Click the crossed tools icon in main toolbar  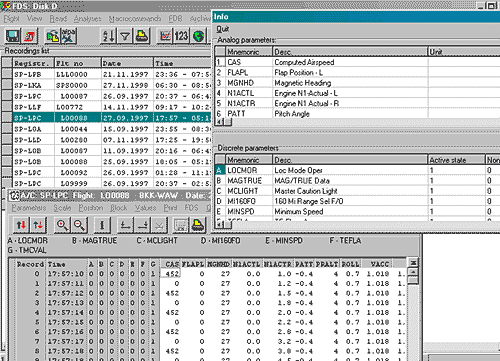pos(69,36)
